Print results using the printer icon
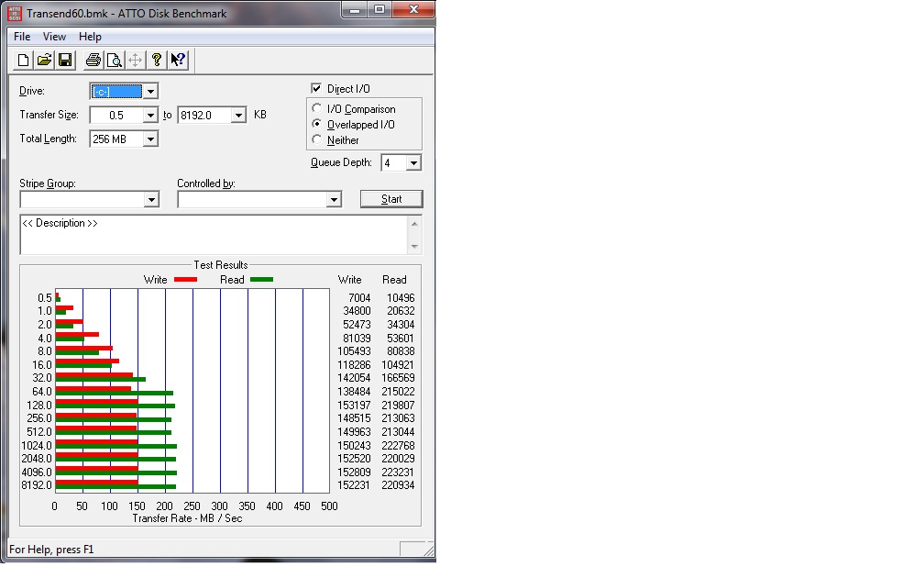The height and width of the screenshot is (578, 924). [93, 61]
